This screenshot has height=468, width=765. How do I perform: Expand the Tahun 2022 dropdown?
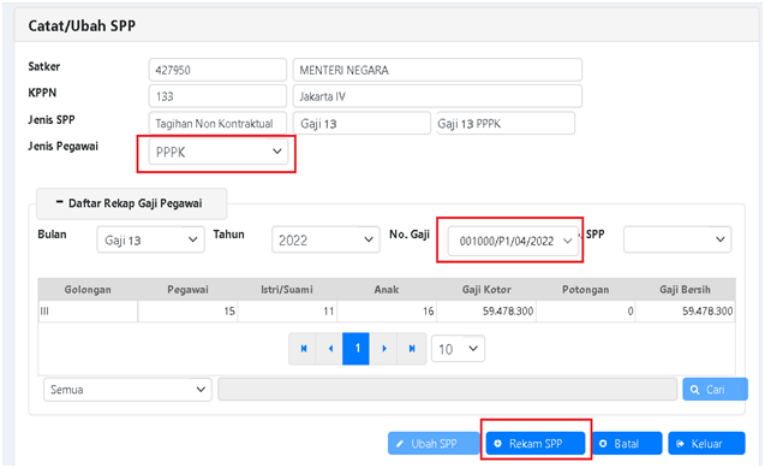[x=325, y=240]
